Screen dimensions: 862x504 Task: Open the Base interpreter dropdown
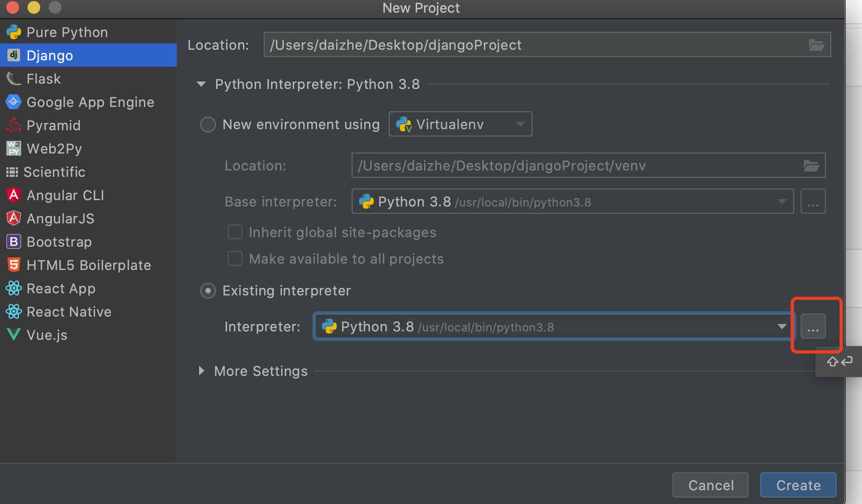click(573, 202)
